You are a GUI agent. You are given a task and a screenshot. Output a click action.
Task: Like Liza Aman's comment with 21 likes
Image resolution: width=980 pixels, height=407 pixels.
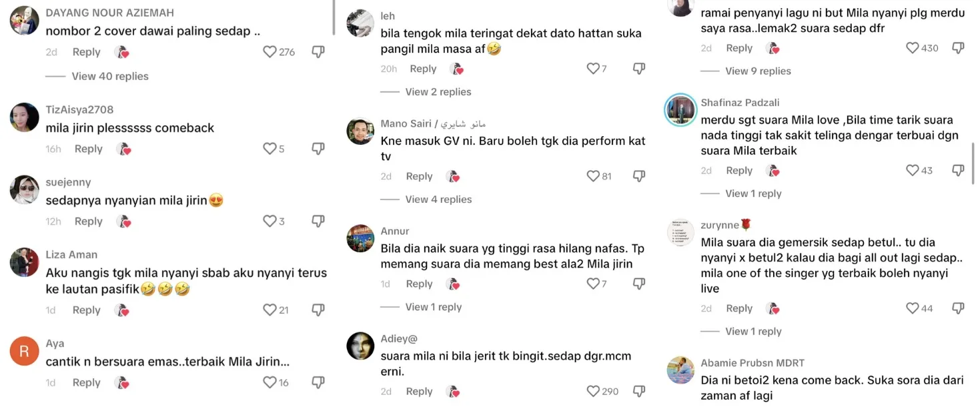pos(270,310)
